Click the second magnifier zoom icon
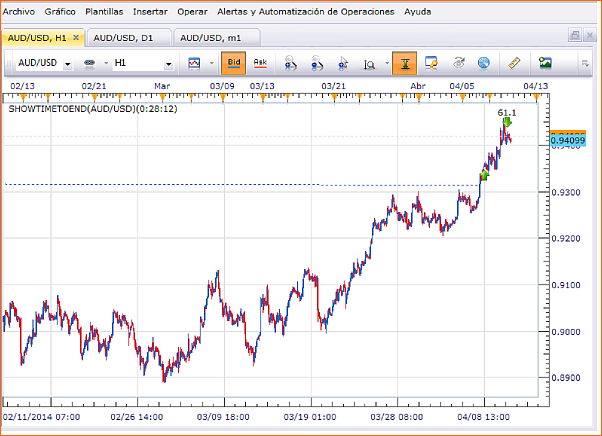Image resolution: width=602 pixels, height=436 pixels. tap(317, 63)
